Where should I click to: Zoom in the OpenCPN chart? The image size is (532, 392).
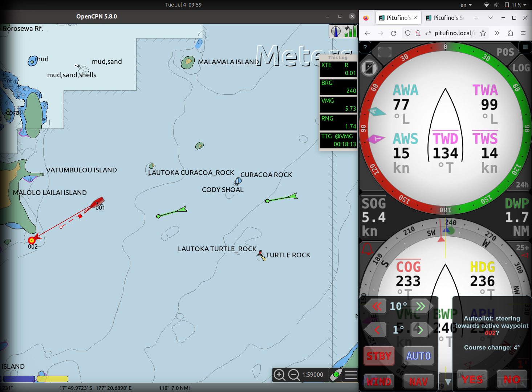point(279,375)
